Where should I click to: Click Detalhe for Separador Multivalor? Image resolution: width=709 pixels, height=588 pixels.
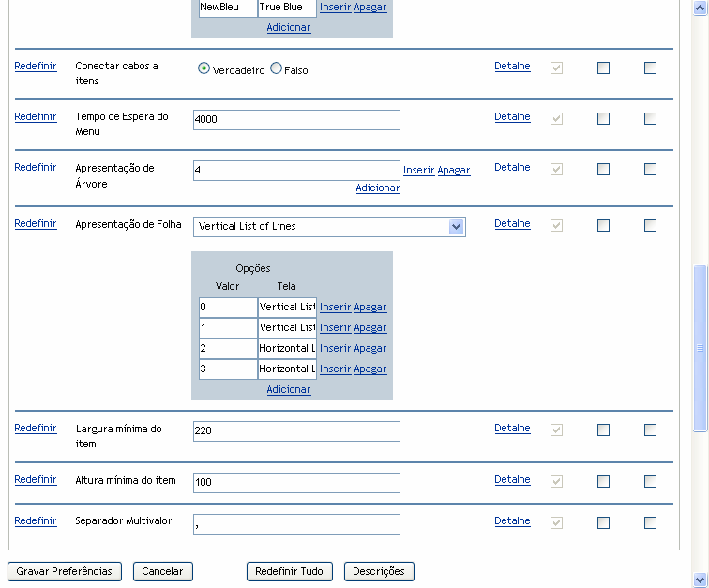(x=512, y=521)
